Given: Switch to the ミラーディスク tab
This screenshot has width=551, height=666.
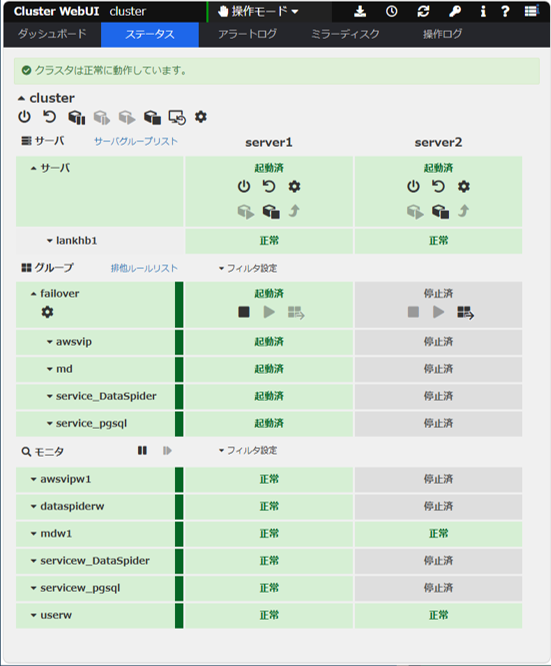Looking at the screenshot, I should [x=345, y=34].
